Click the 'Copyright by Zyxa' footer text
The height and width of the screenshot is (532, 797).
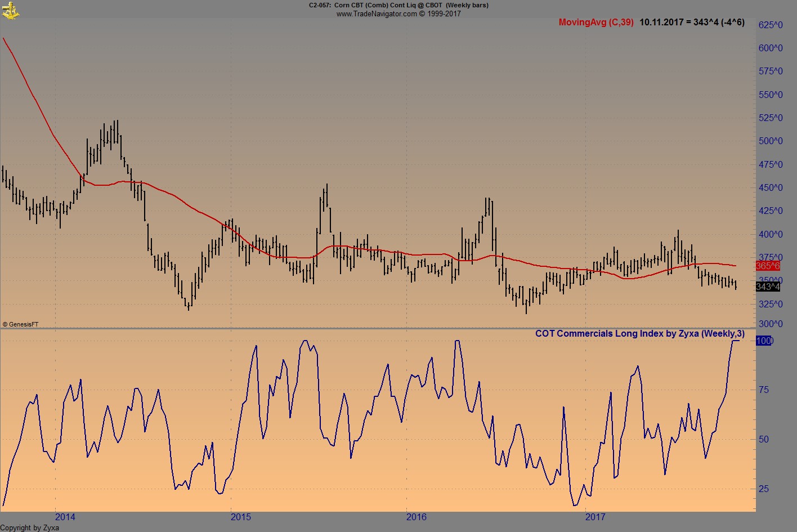tap(30, 527)
